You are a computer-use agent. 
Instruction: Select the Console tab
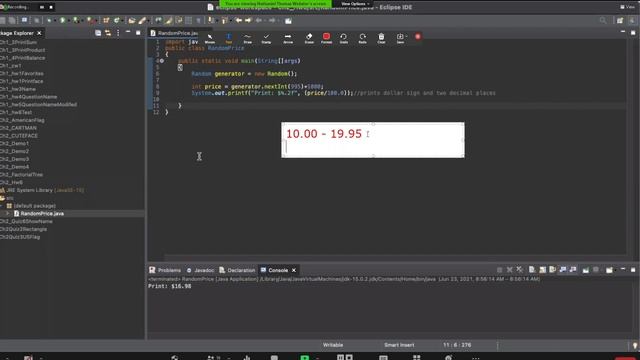[274, 270]
